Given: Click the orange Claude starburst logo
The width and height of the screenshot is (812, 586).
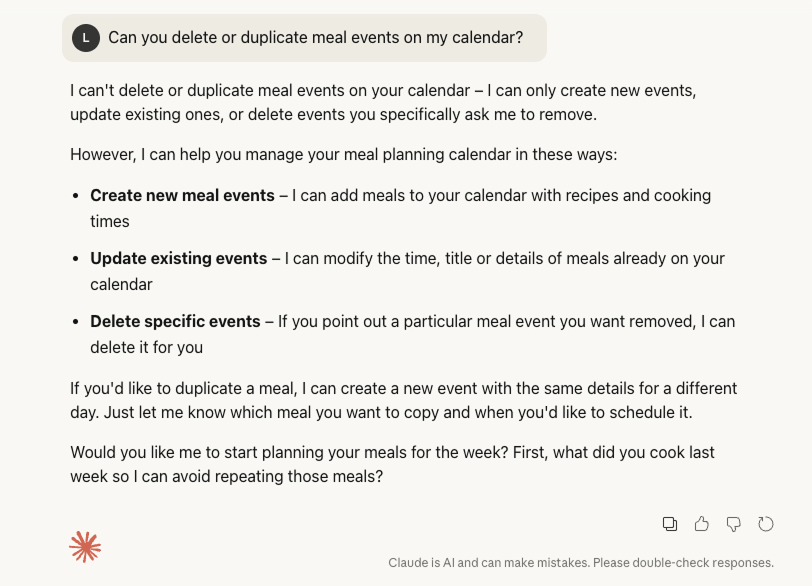Looking at the screenshot, I should point(85,546).
